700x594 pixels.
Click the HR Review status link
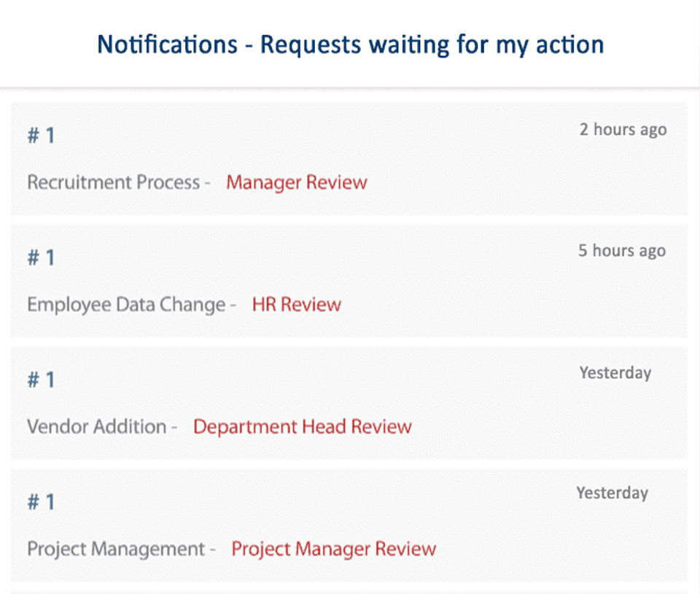click(296, 305)
